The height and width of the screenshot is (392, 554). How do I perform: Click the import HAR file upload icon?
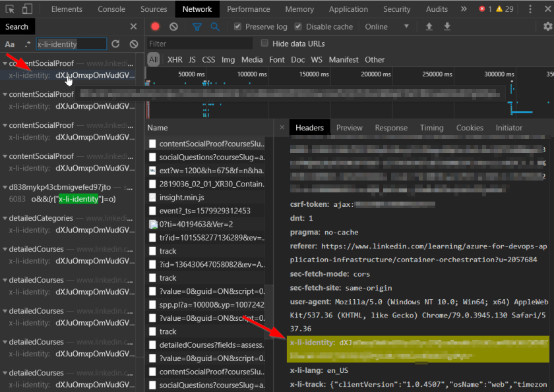429,26
